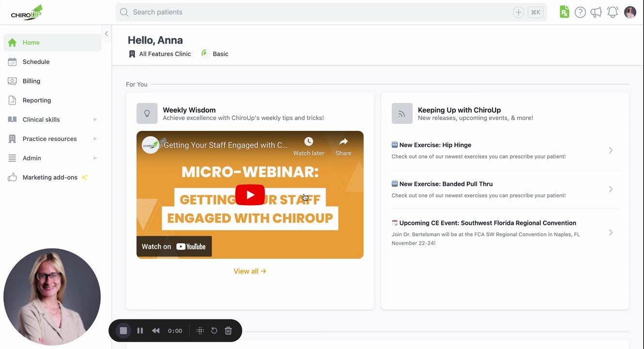Open the announcements megaphone icon

tap(596, 12)
